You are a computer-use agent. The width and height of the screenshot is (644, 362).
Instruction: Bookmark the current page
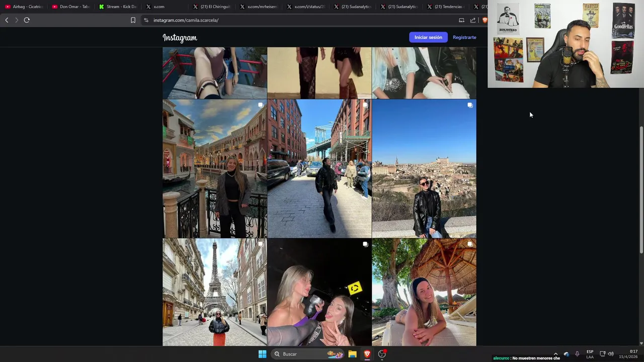[133, 20]
